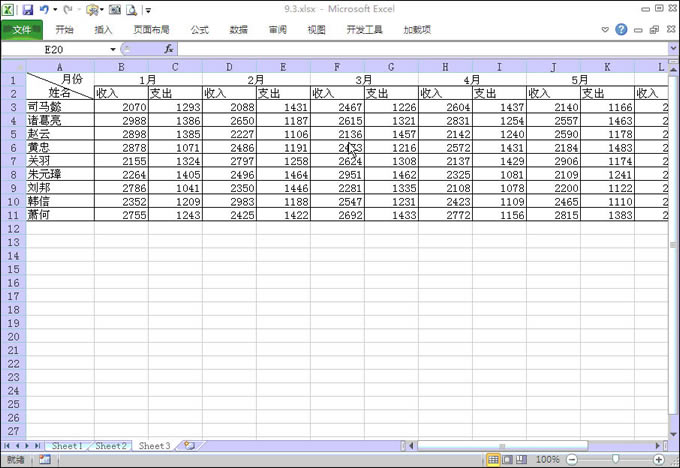Go to last sheet navigation arrow

[x=37, y=445]
